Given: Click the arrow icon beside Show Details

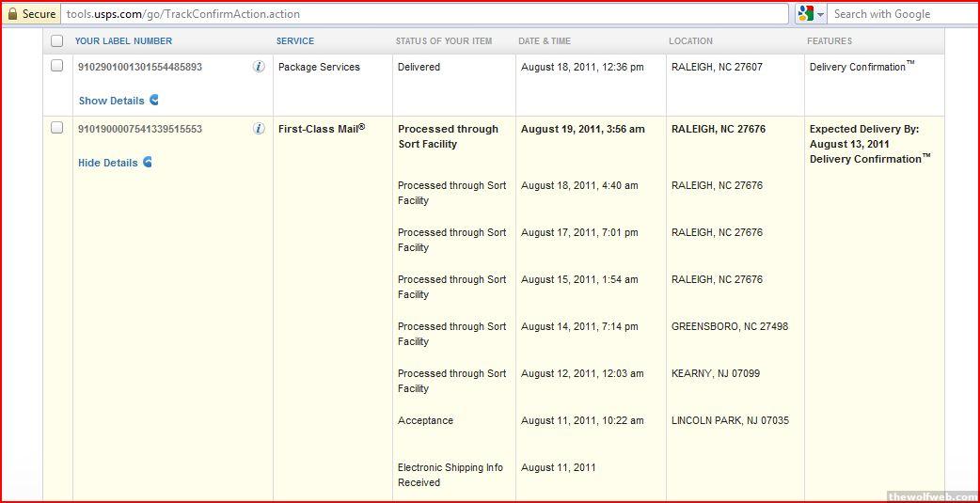Looking at the screenshot, I should tap(154, 101).
